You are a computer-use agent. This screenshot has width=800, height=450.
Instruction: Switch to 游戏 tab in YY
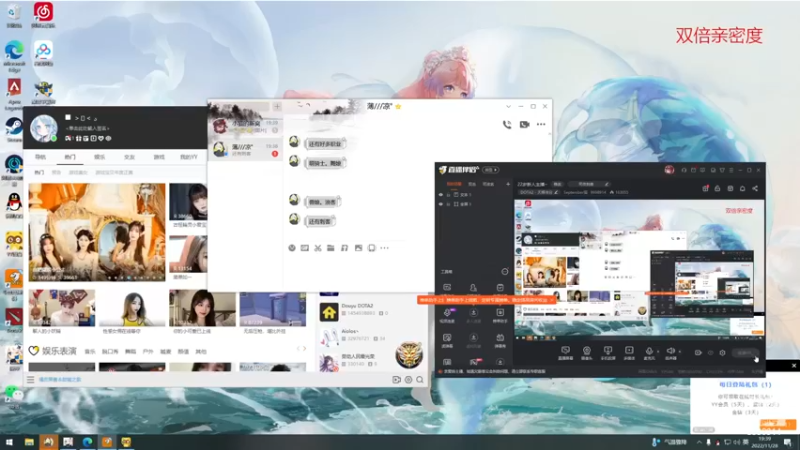coord(159,157)
